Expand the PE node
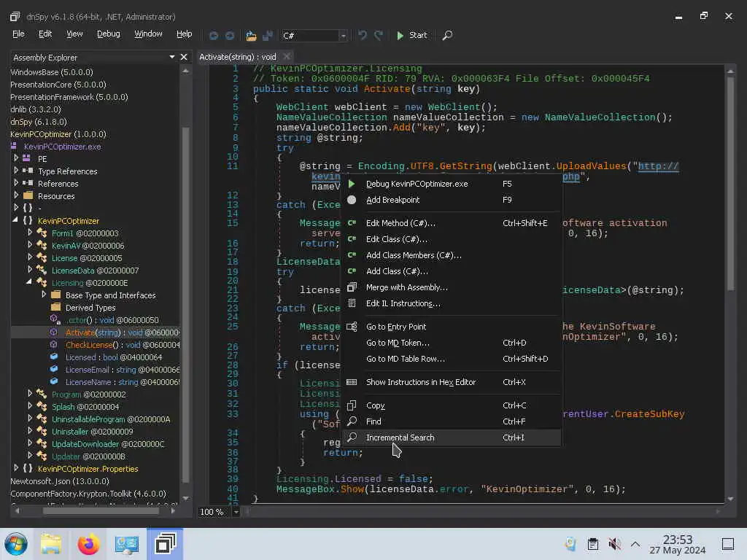The width and height of the screenshot is (747, 560). 16,158
